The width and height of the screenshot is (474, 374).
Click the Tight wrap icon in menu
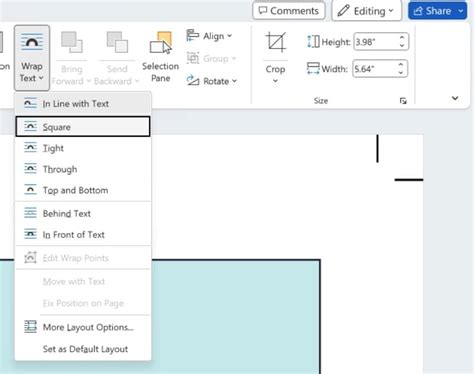(x=30, y=147)
